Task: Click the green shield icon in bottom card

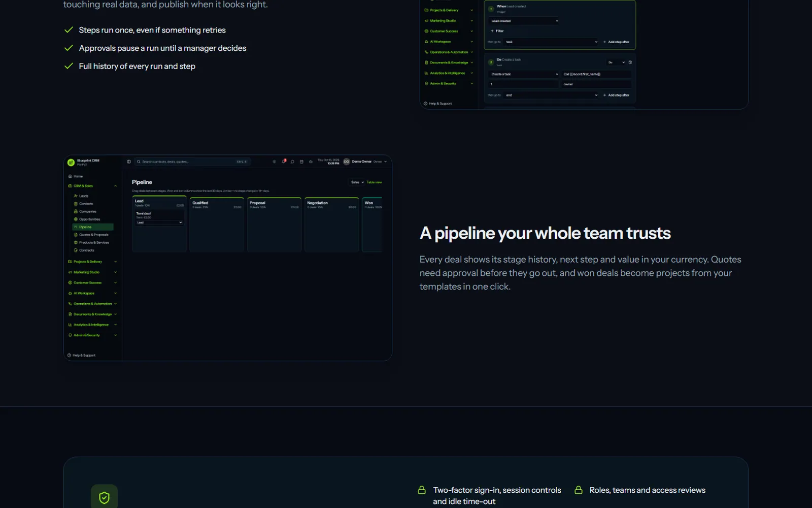Action: coord(104,497)
